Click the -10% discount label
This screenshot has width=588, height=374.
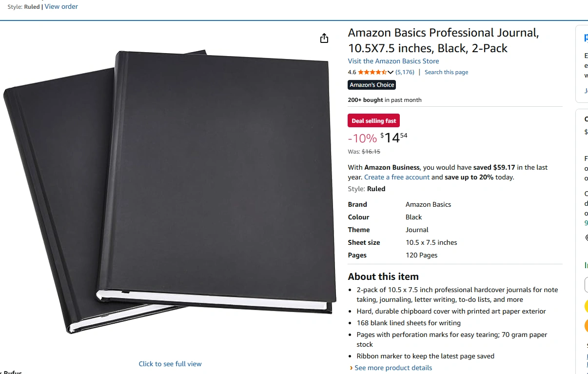(x=362, y=138)
